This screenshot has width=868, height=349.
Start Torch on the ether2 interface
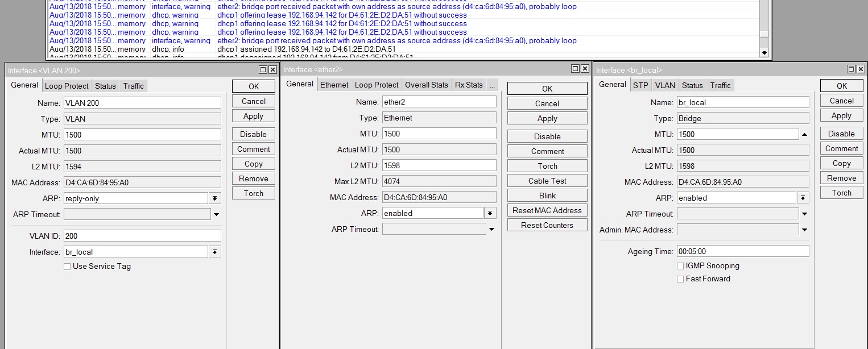pyautogui.click(x=546, y=165)
